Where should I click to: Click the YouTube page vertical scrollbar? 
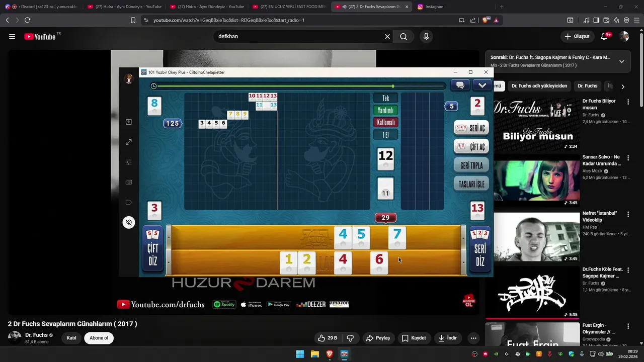point(641,70)
